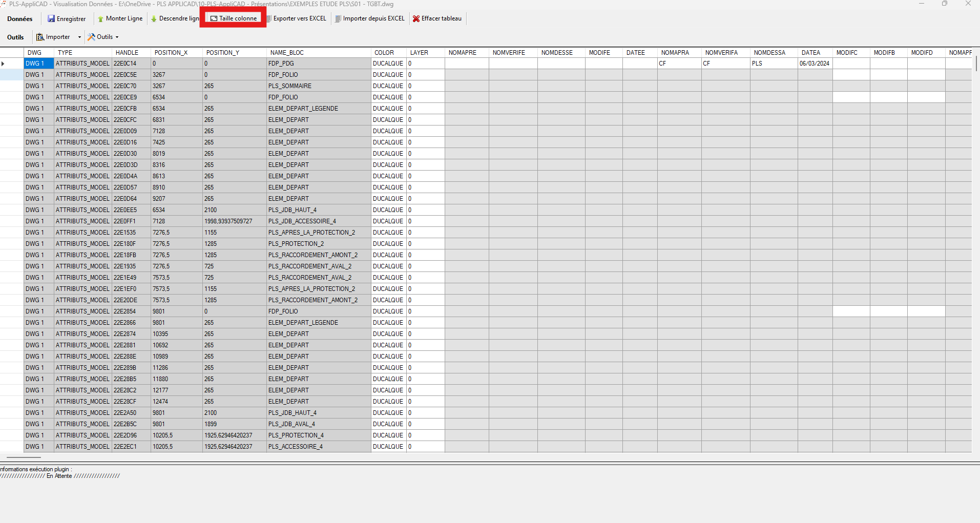Click the NOMDESSA cell containing PLS

774,64
